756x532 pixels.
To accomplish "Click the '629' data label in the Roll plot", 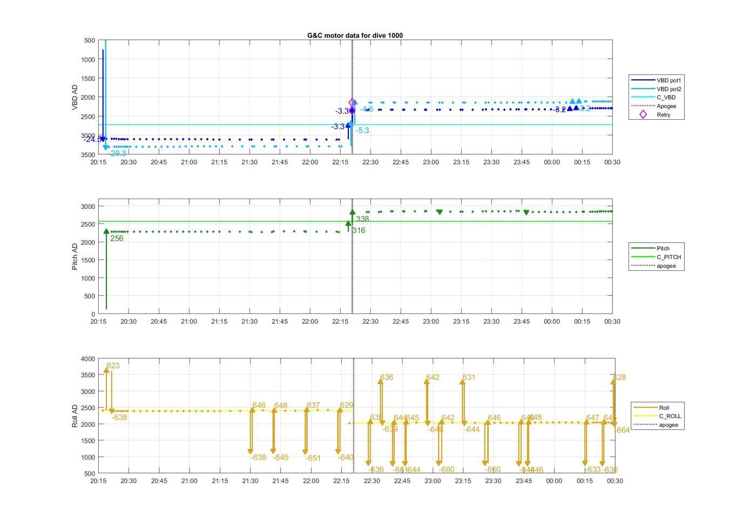I will pyautogui.click(x=347, y=406).
